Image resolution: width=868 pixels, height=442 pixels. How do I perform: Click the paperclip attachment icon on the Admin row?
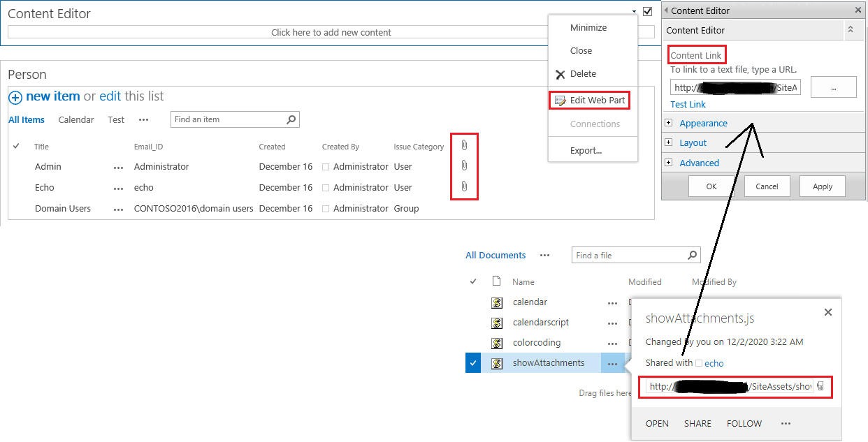464,165
